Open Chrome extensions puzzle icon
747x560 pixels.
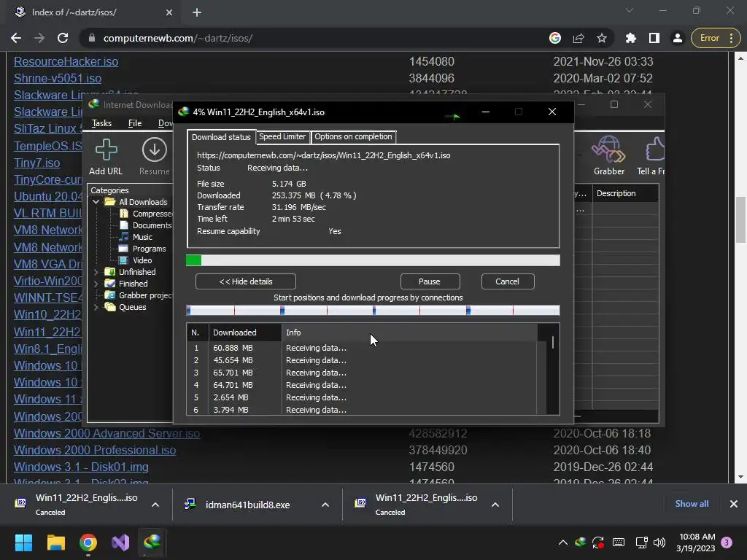(x=631, y=38)
